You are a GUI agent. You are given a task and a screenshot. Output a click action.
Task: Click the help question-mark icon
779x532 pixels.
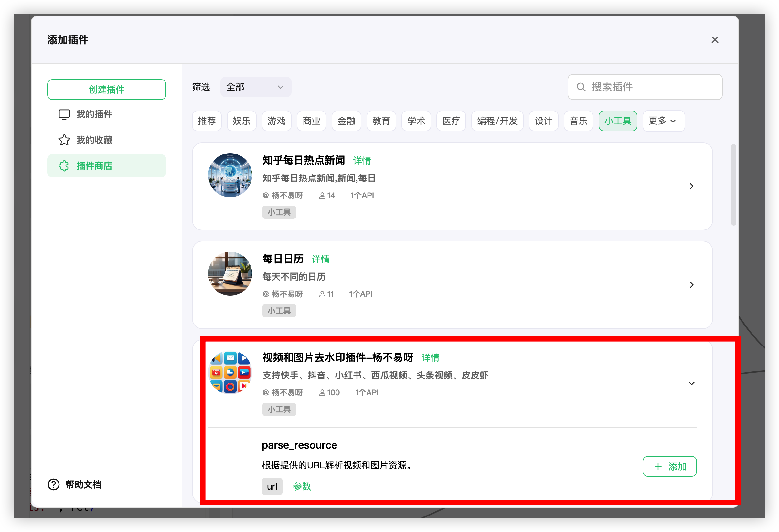tap(54, 484)
